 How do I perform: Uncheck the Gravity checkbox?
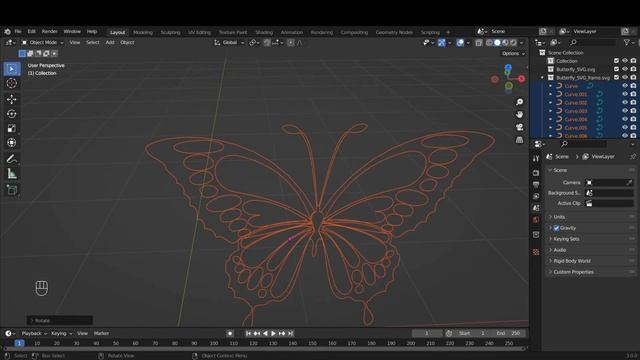pos(556,228)
